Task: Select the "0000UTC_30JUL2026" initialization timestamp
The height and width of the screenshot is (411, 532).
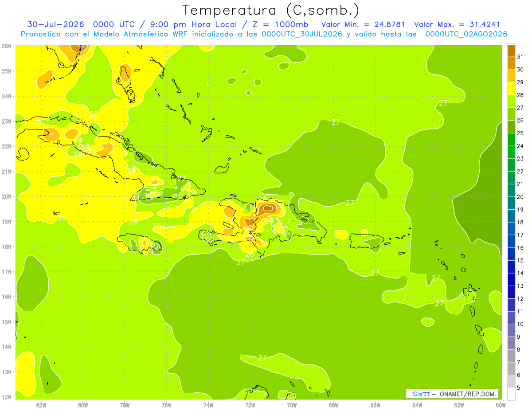Action: tap(302, 34)
